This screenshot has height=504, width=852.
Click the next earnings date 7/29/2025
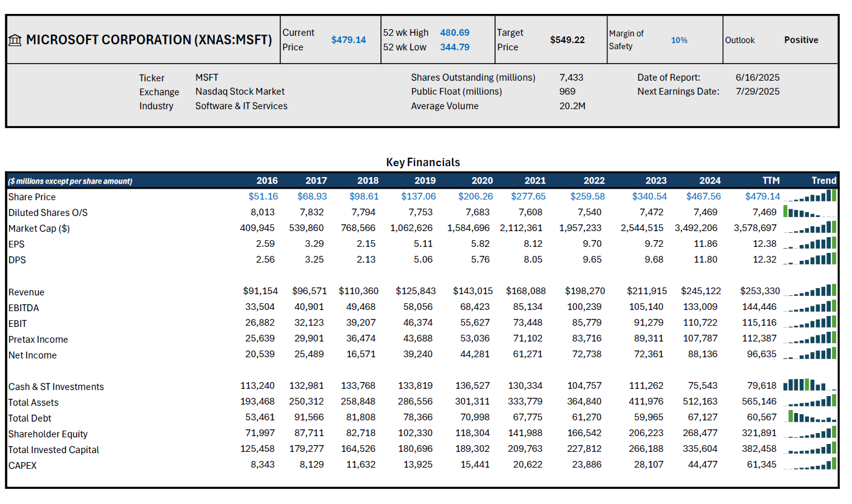pyautogui.click(x=757, y=92)
